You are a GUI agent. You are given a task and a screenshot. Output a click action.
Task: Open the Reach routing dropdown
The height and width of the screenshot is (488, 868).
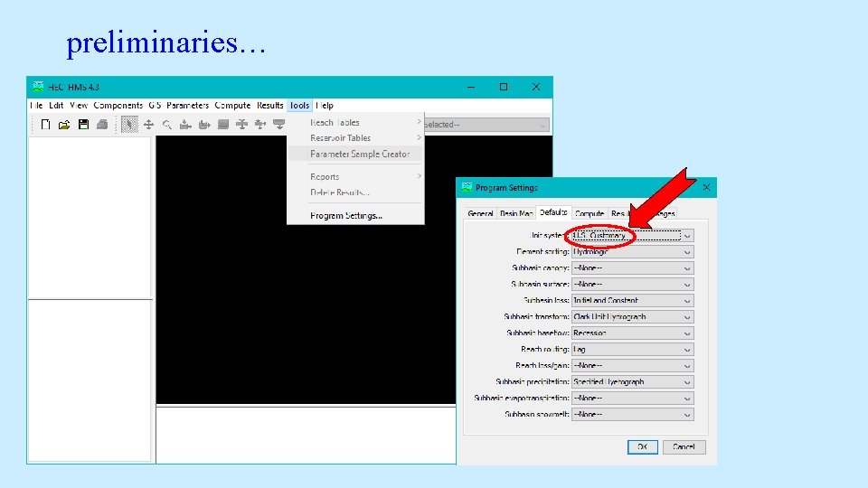click(632, 349)
